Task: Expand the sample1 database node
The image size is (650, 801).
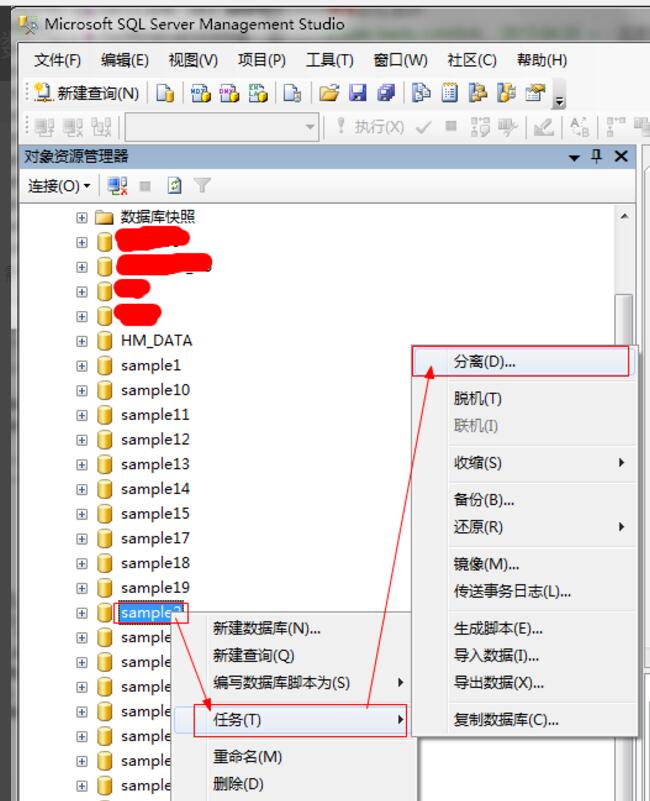Action: click(x=82, y=366)
